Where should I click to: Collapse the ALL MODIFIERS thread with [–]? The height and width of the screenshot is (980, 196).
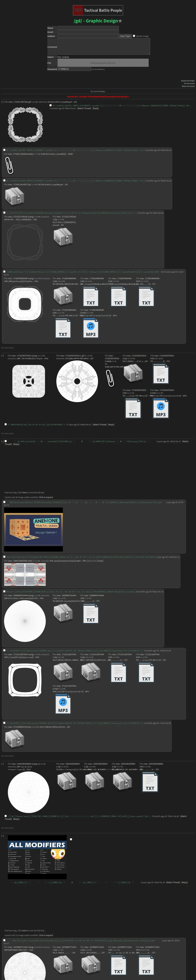[x=3, y=836]
